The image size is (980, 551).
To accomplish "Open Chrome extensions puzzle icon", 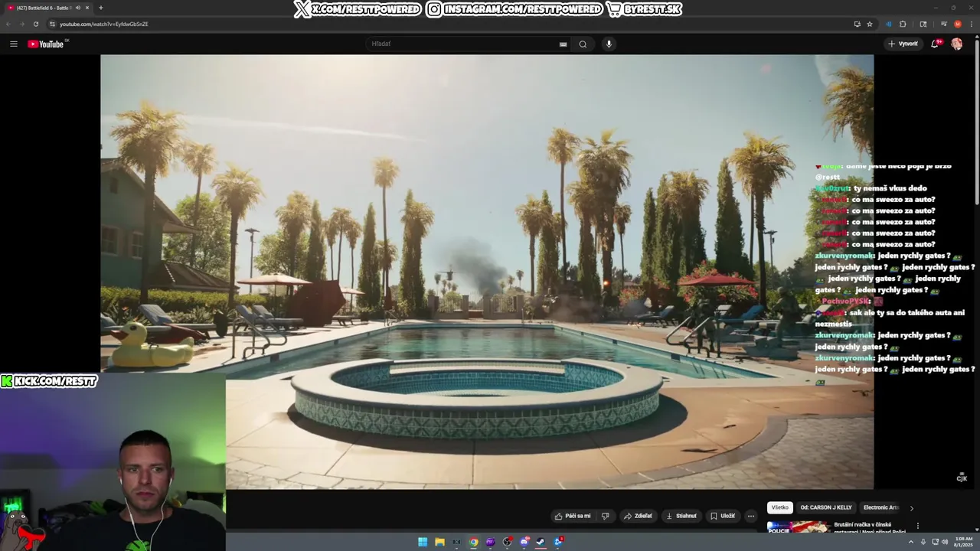I will coord(903,24).
